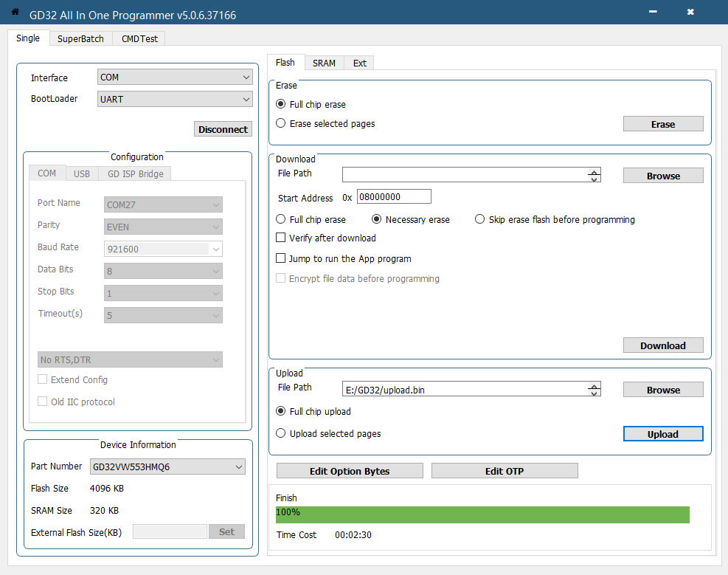Click the Finish status text
Screen dimensions: 728x575
click(x=286, y=498)
